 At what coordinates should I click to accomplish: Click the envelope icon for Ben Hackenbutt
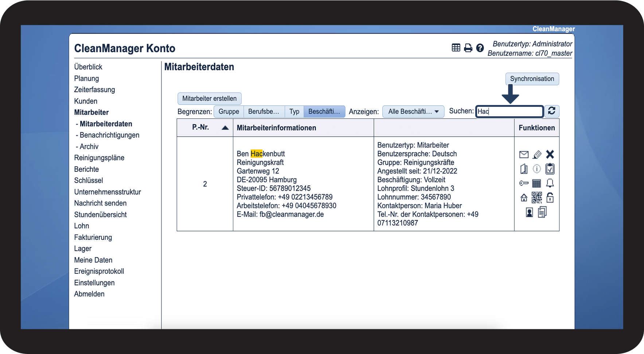coord(524,155)
